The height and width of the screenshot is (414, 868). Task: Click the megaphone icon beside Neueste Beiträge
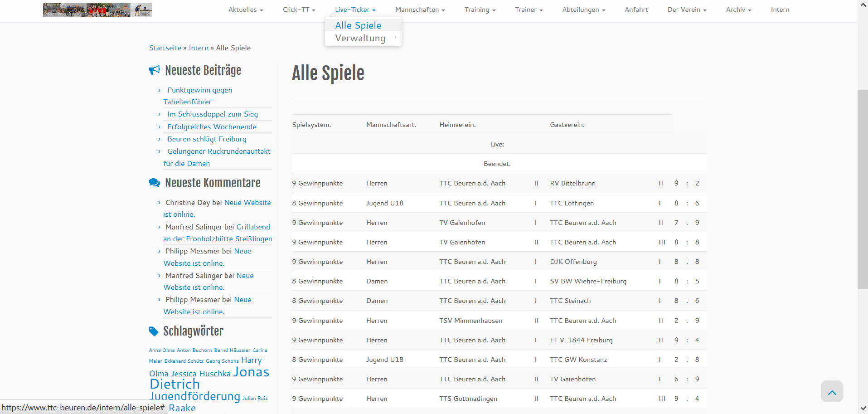point(154,70)
